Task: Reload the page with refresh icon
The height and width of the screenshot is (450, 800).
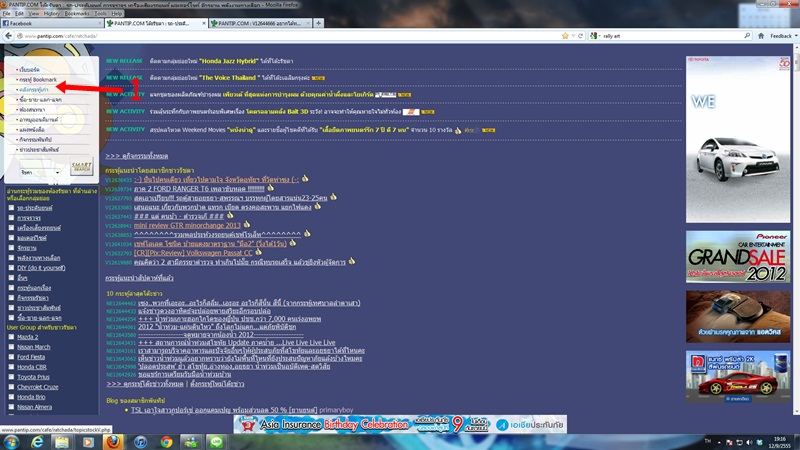Action: pos(580,36)
